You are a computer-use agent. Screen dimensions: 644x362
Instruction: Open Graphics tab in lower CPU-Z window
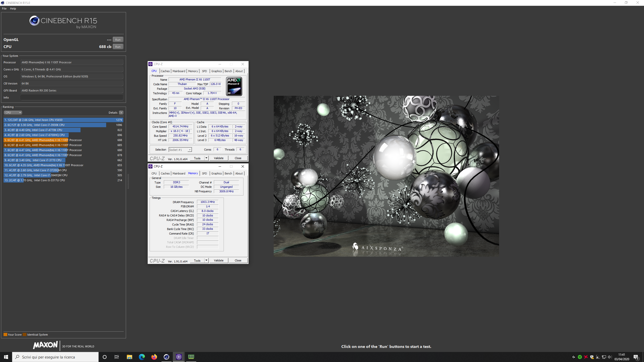pos(217,173)
